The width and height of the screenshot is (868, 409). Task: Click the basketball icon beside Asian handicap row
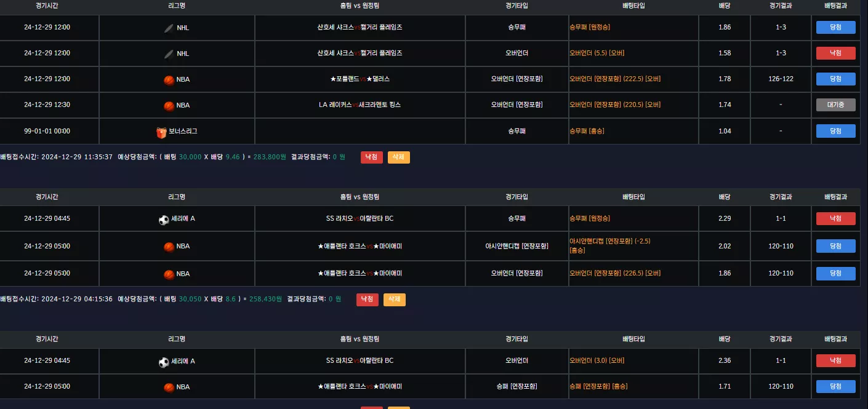pos(169,247)
